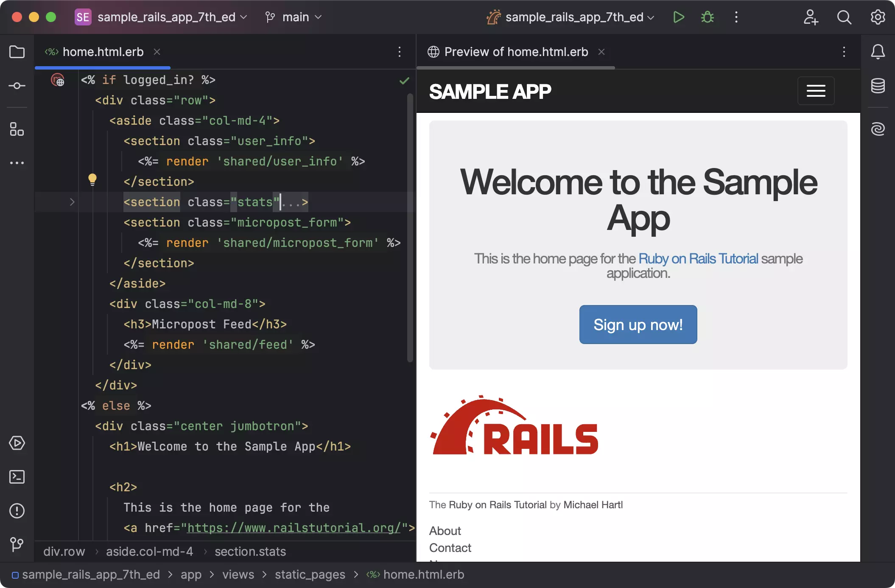Select the home.html.erb editor tab
The height and width of the screenshot is (588, 895).
[103, 52]
